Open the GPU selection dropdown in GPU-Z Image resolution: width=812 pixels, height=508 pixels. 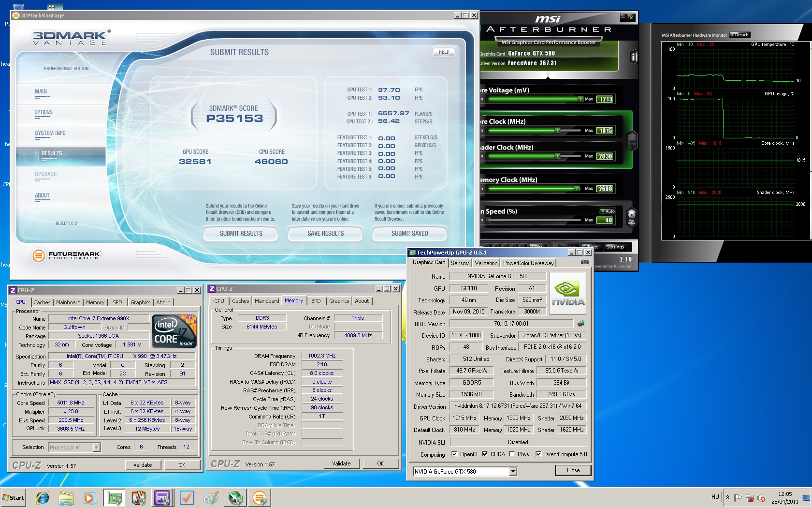click(x=513, y=472)
